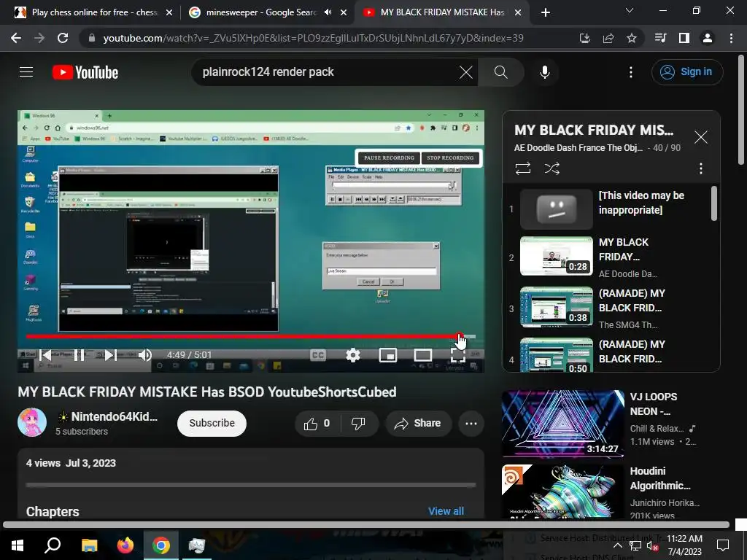Switch to the chess.com browser tab

[x=94, y=12]
